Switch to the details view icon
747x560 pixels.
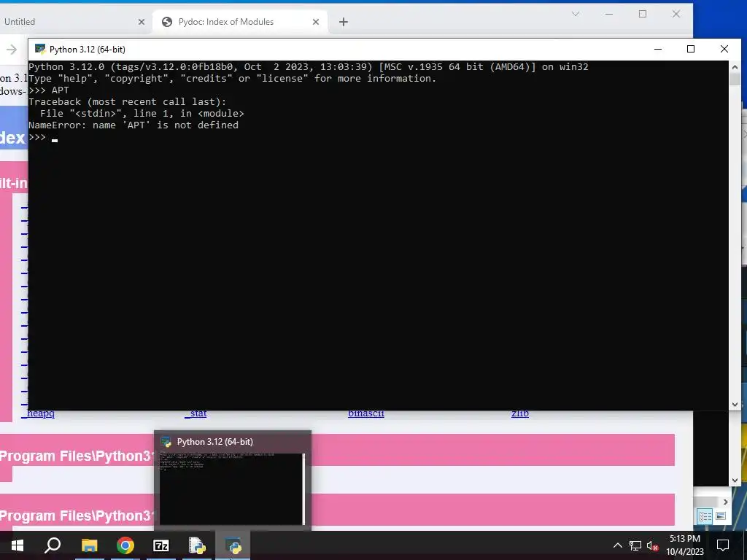tap(705, 516)
